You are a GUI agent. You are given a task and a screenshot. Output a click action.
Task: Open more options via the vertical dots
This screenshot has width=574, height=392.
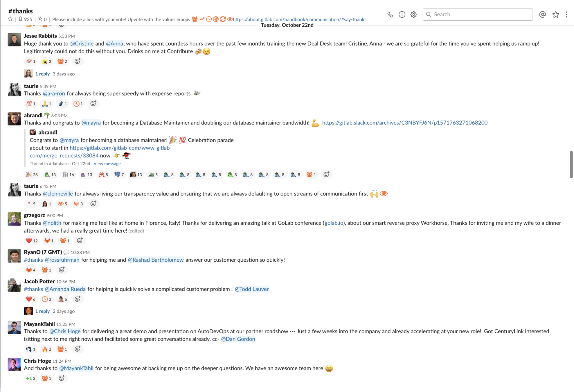point(566,15)
